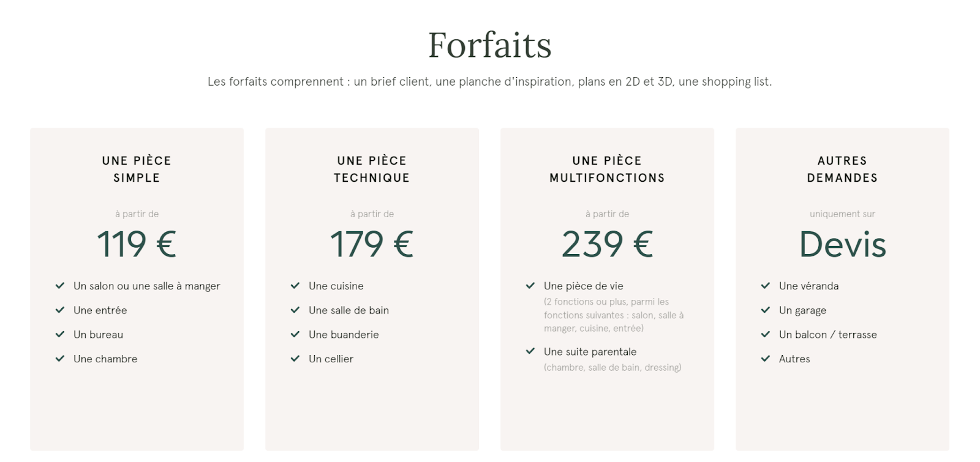Click checkmark beside 'Un salon ou une salle à manger'
980x462 pixels.
point(60,286)
